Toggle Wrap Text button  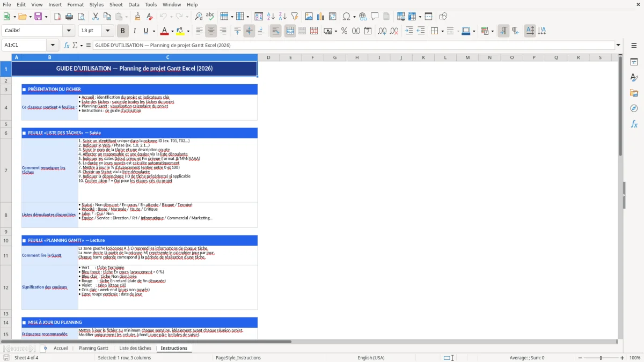pyautogui.click(x=275, y=31)
